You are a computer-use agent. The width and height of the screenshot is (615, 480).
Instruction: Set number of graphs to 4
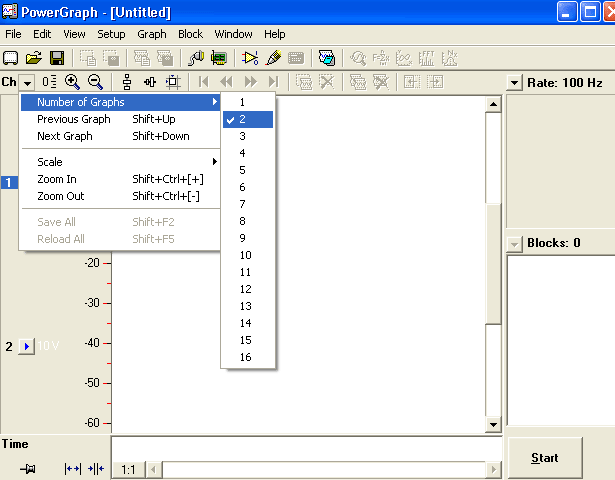click(x=248, y=153)
